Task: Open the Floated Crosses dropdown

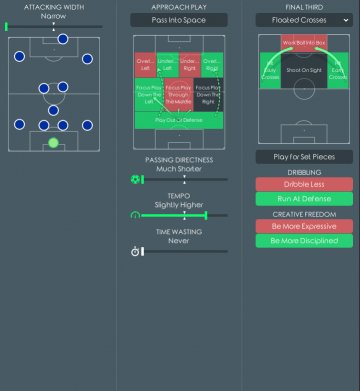Action: (x=304, y=20)
